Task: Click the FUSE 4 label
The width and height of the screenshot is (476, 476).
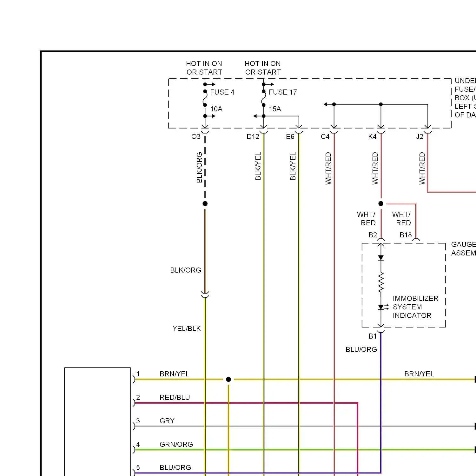Action: pyautogui.click(x=222, y=92)
